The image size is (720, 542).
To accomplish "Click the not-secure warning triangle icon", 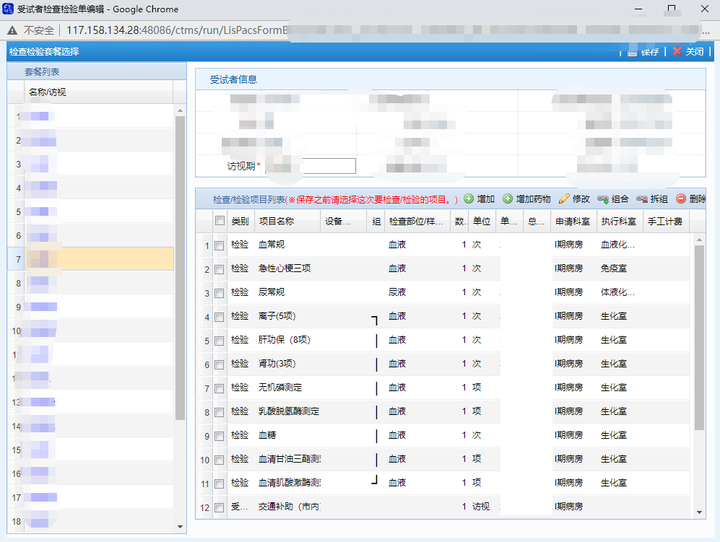I will point(12,30).
